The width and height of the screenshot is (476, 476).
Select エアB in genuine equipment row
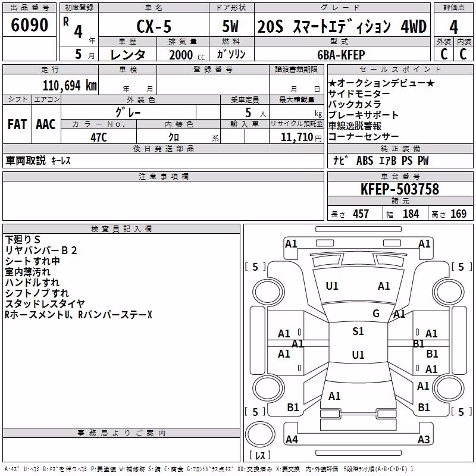tap(388, 161)
